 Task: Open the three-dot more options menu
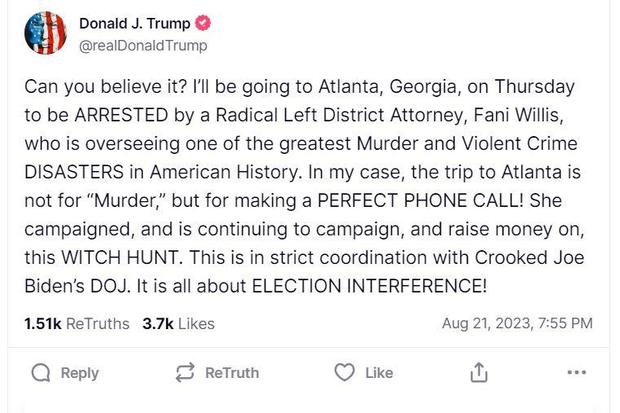[576, 372]
